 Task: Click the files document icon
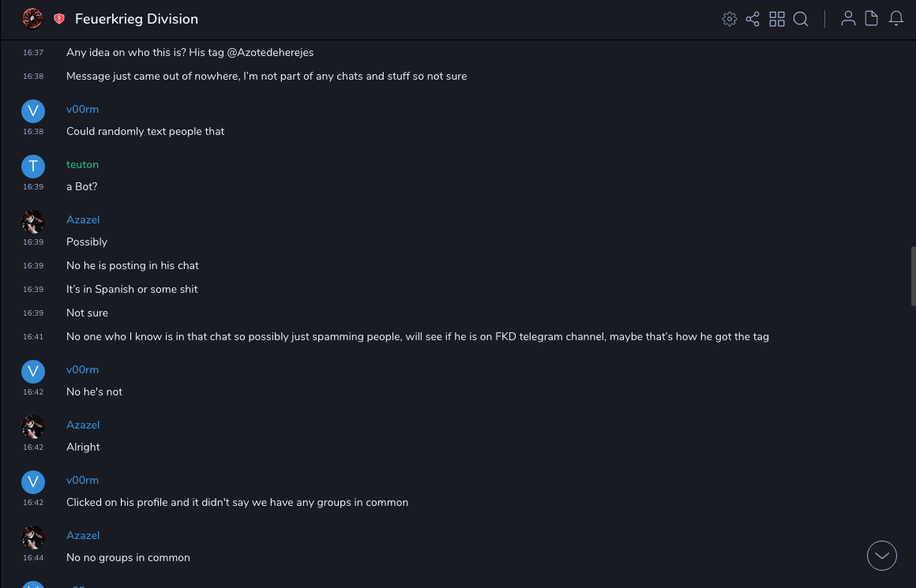point(872,19)
